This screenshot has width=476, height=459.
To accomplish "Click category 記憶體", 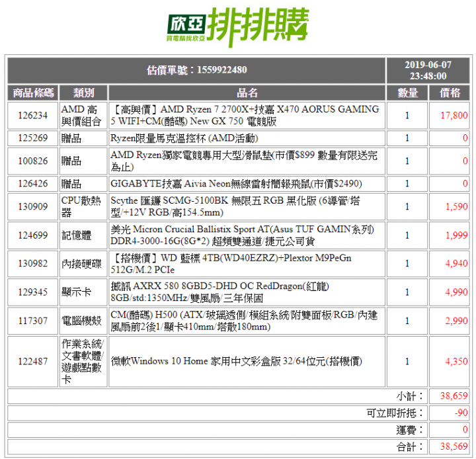I will coord(76,235).
